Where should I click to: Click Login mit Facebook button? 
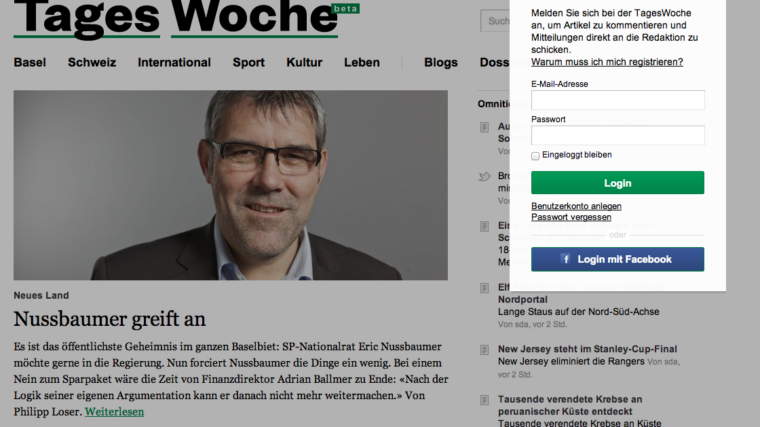(x=618, y=259)
